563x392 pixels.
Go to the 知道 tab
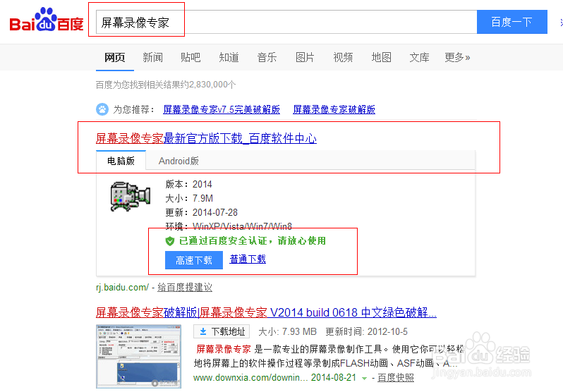coord(229,57)
